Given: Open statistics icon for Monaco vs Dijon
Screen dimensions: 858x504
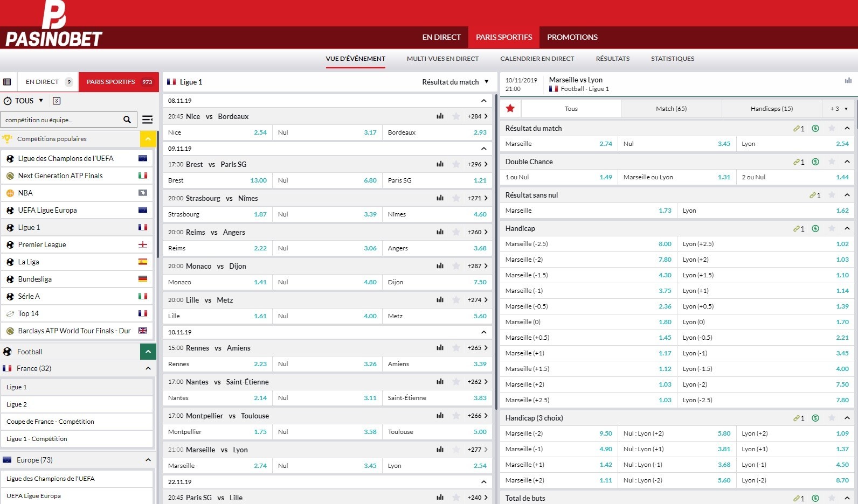Looking at the screenshot, I should coord(440,266).
